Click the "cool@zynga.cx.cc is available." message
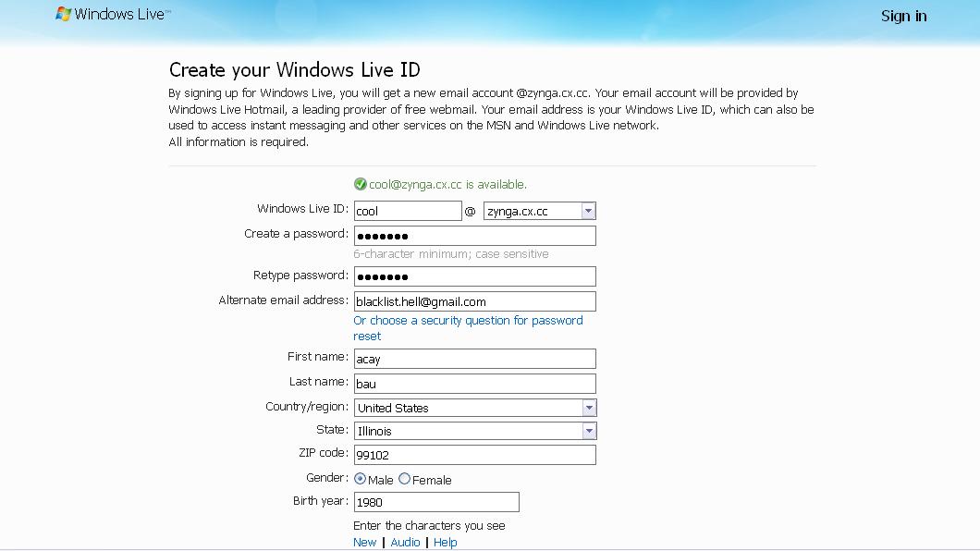 pyautogui.click(x=447, y=185)
